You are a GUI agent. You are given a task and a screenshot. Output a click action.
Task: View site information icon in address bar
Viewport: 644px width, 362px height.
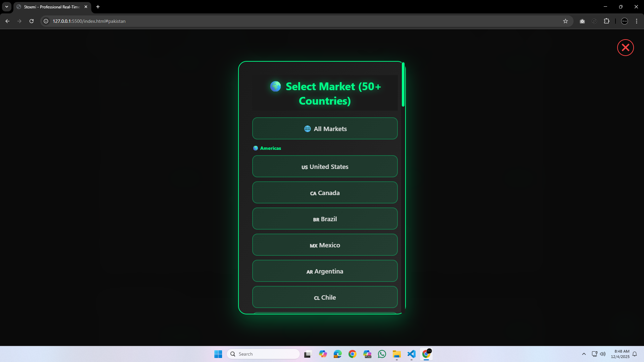pyautogui.click(x=45, y=21)
